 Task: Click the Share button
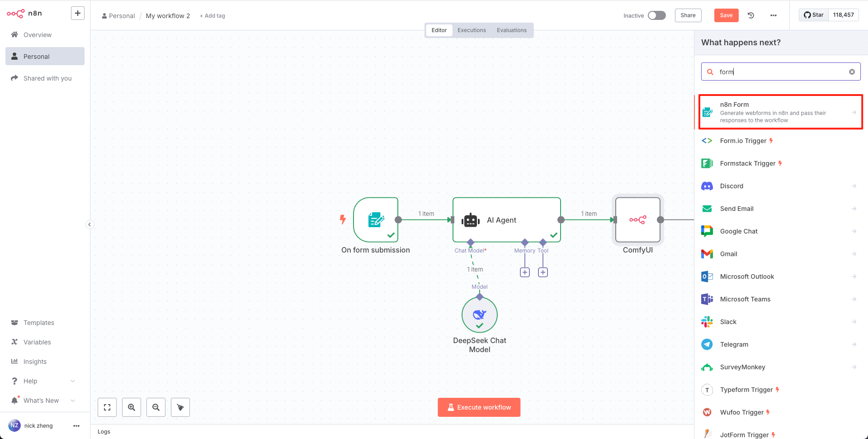[688, 15]
